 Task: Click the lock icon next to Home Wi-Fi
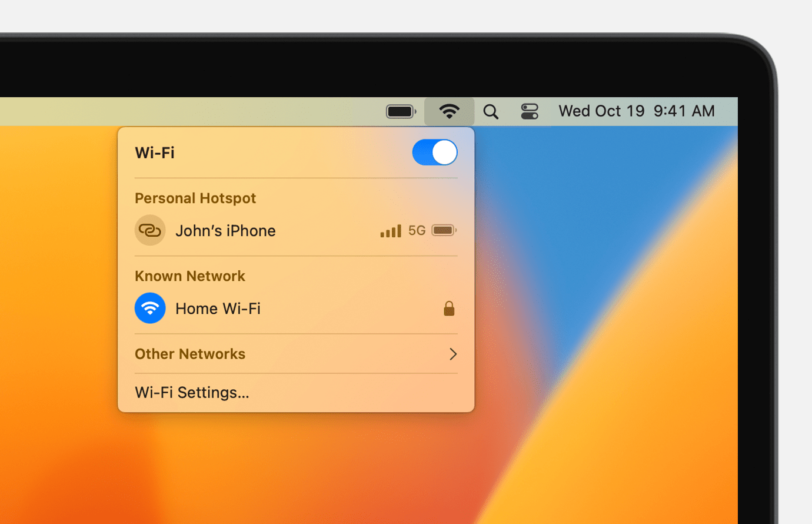(449, 308)
